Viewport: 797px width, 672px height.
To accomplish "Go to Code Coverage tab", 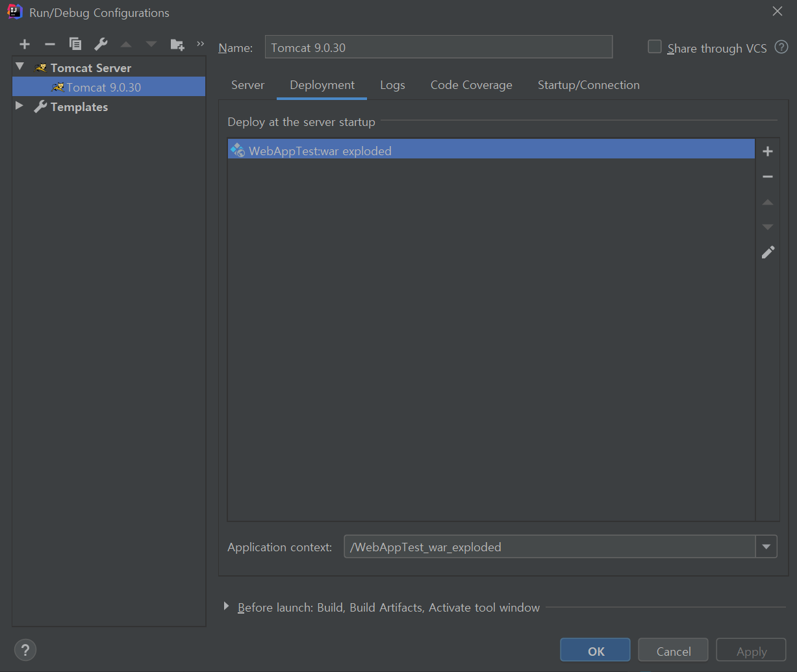I will point(471,85).
